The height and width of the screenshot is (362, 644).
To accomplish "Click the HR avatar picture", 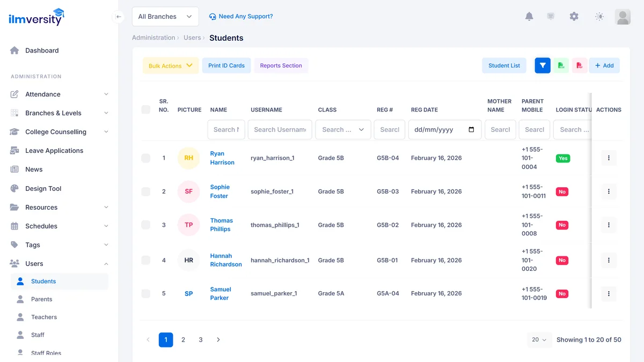I will pyautogui.click(x=189, y=260).
